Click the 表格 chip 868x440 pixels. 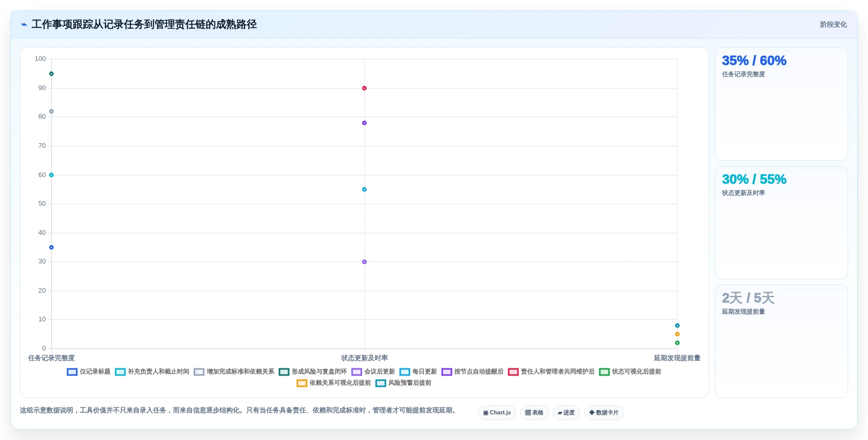(534, 413)
